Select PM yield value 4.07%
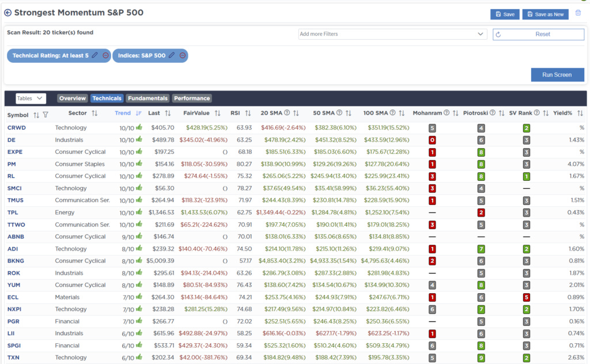 (x=576, y=164)
